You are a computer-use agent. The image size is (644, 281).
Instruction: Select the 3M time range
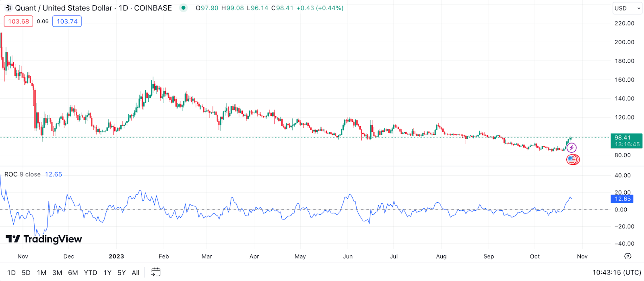tap(57, 273)
